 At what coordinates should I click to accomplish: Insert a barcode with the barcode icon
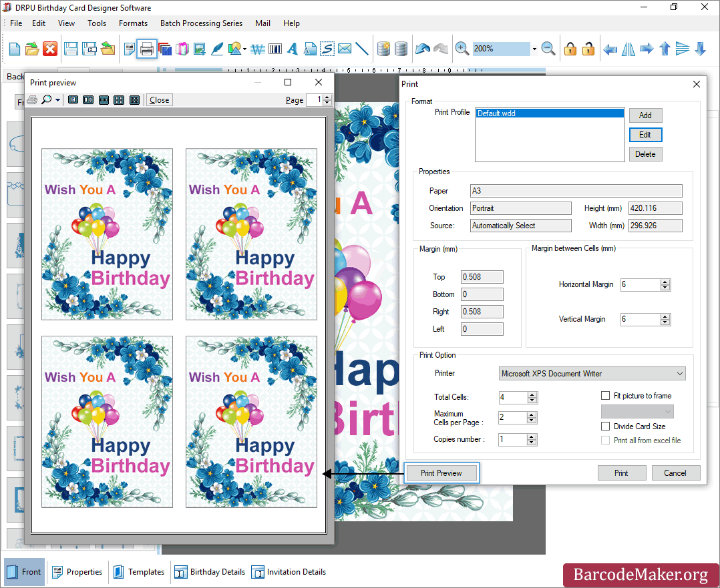(x=275, y=49)
